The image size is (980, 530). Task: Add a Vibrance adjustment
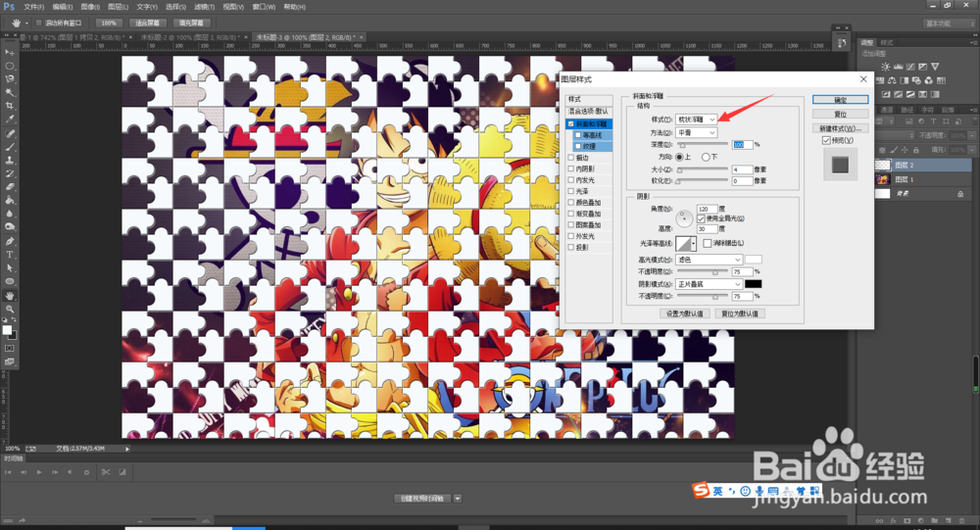click(x=935, y=67)
